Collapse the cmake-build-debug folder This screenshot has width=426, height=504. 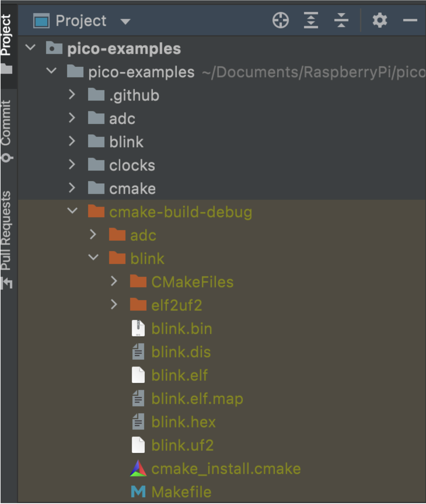click(x=72, y=211)
